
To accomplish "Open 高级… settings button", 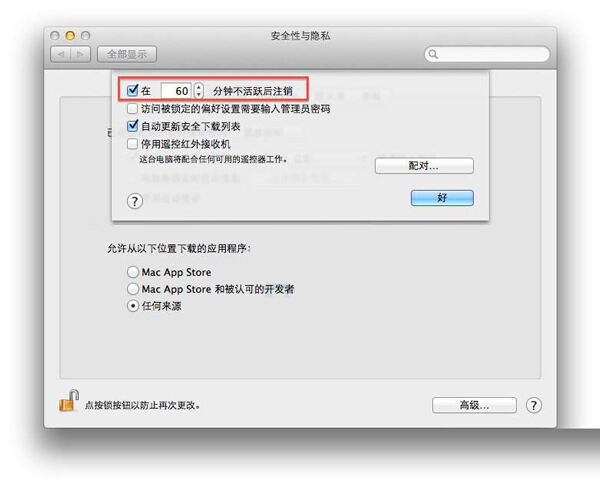I will pos(474,405).
